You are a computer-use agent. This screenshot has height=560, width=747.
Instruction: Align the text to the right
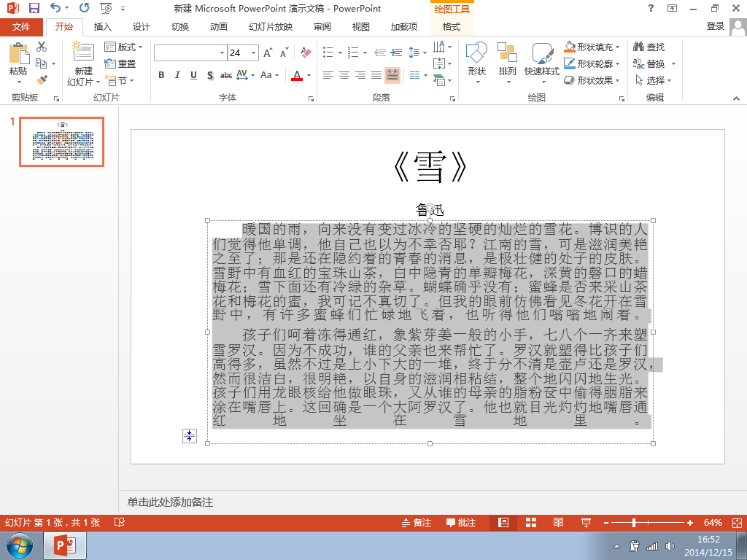click(360, 75)
